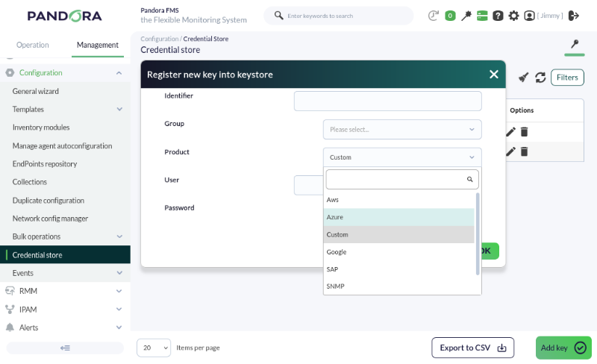
Task: Switch to the Management tab
Action: pos(98,45)
